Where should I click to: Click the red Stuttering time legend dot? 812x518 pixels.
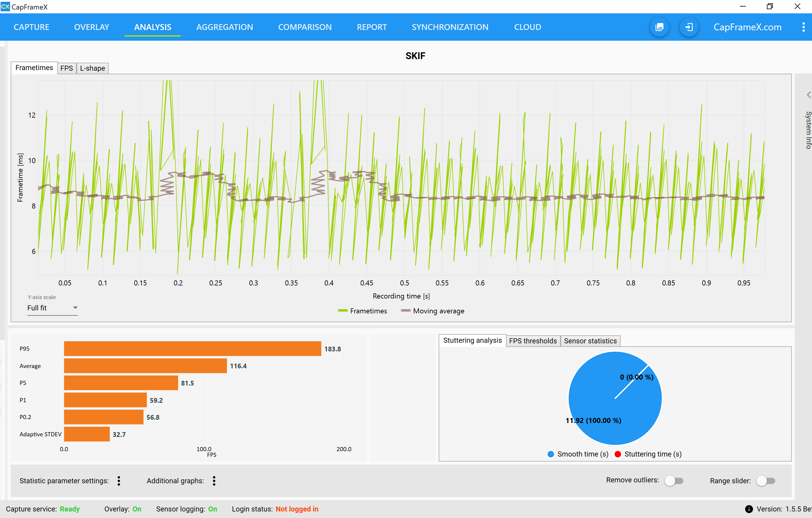[x=618, y=454]
